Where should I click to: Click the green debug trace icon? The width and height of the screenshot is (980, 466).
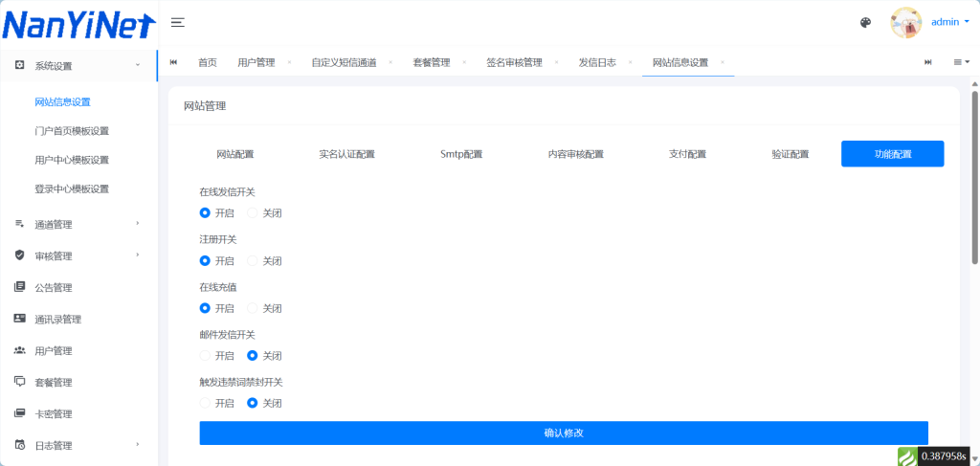tap(907, 456)
